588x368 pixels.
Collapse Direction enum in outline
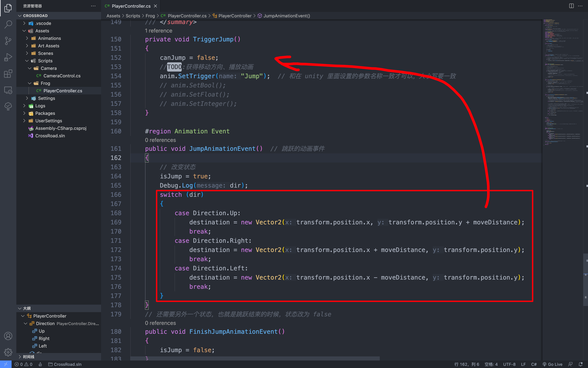coord(59,324)
